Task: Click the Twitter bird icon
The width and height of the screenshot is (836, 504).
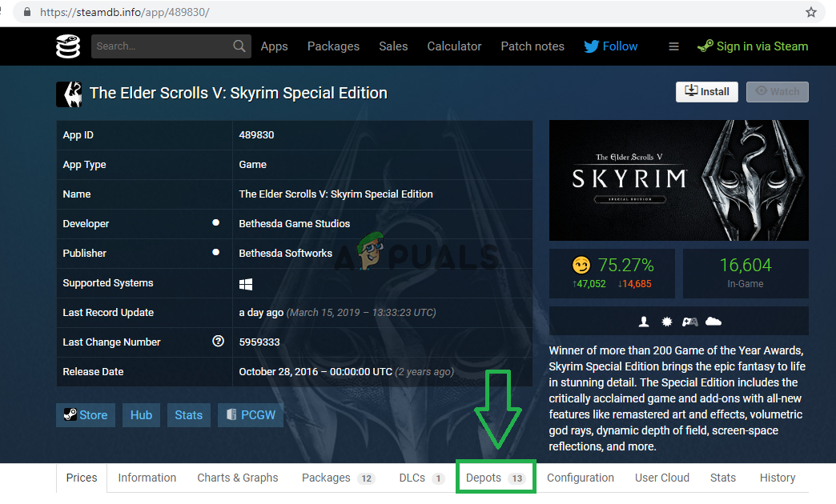Action: [x=591, y=46]
